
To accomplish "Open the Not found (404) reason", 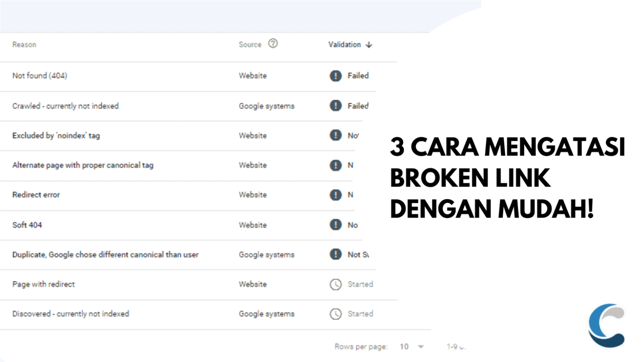I will point(39,76).
